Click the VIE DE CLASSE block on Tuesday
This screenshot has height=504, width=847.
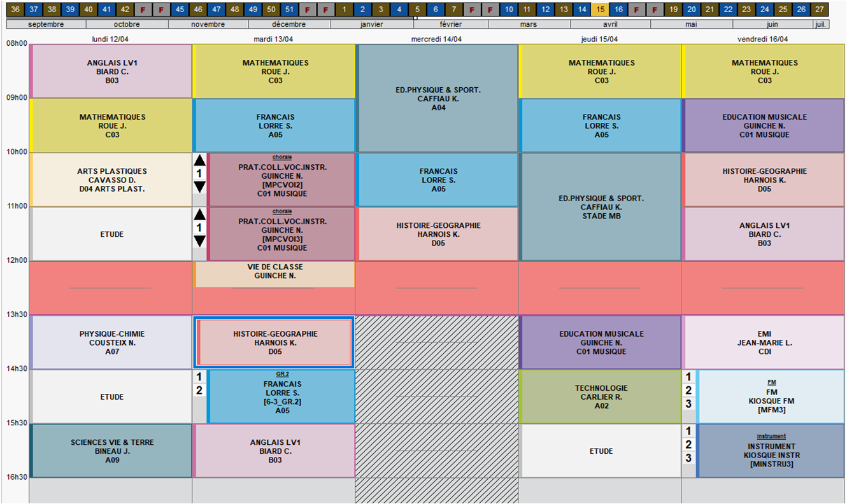pyautogui.click(x=274, y=272)
